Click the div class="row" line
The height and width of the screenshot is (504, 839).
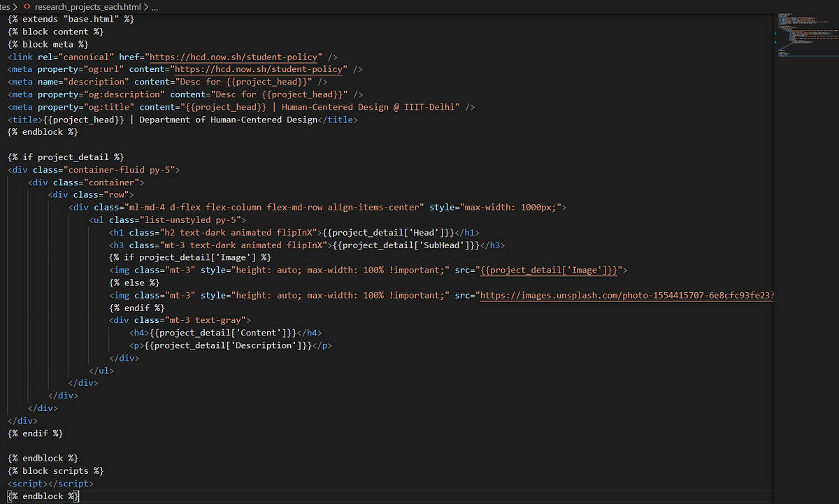(x=91, y=195)
